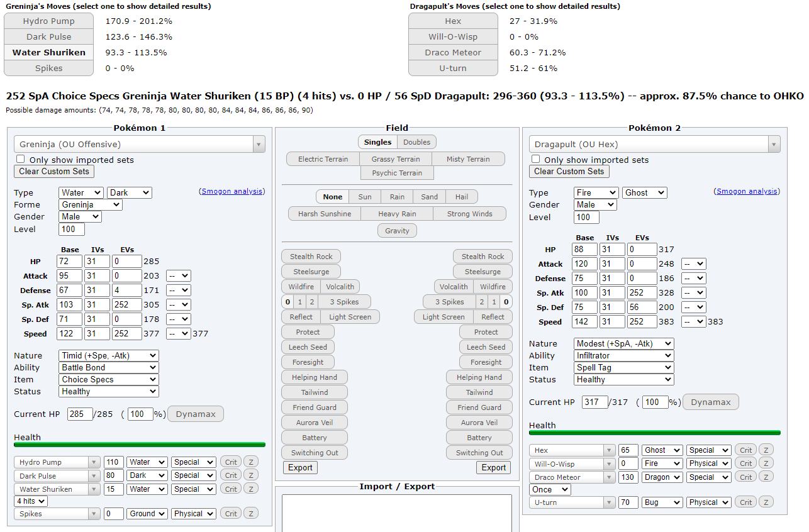
Task: Set weather to Rain
Action: [397, 197]
